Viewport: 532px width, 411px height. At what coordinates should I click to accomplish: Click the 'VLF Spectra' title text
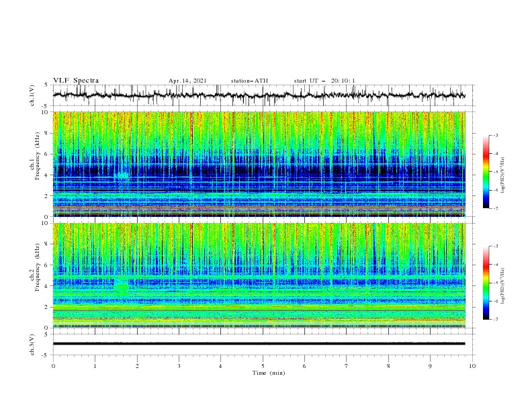tap(76, 81)
